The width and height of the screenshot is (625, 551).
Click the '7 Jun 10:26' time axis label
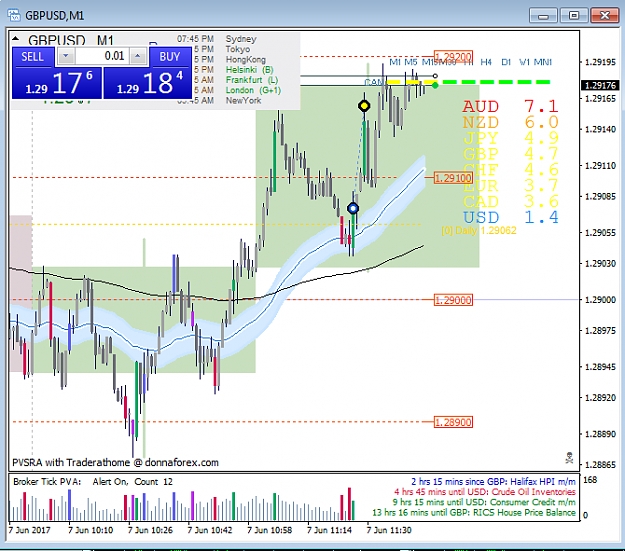150,530
